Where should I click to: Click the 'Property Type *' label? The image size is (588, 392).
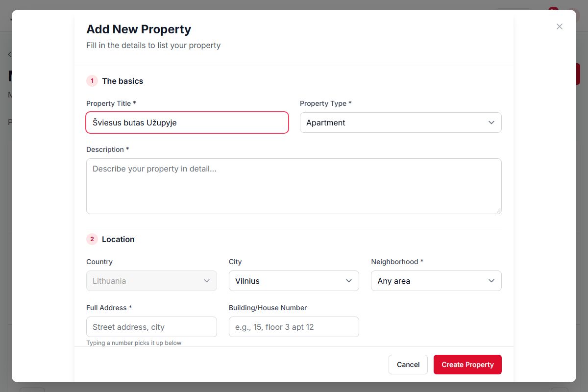point(326,103)
